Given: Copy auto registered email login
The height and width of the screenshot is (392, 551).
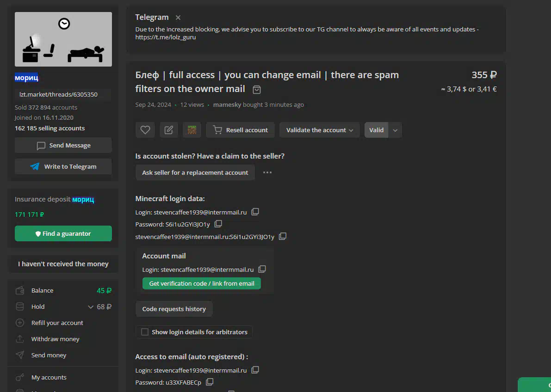Looking at the screenshot, I should click(x=255, y=370).
